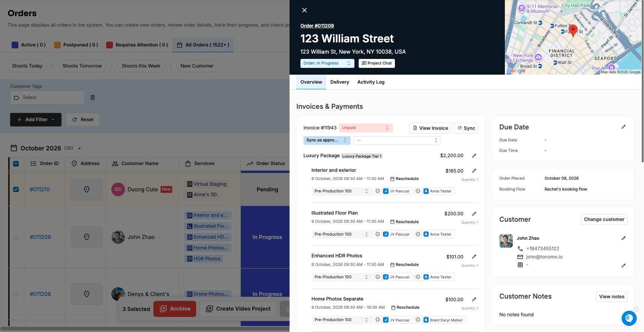Edit Home Photos Separate price pencil
The height and width of the screenshot is (332, 644).
point(474,299)
